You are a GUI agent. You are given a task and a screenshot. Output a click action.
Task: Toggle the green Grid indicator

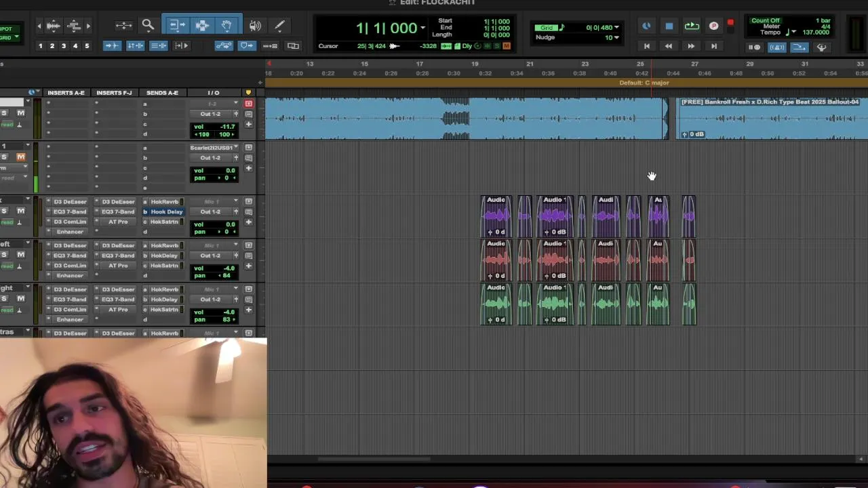pos(546,28)
